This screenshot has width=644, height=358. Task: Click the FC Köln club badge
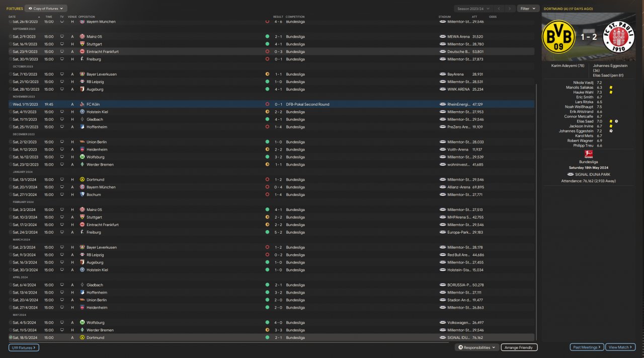click(82, 104)
